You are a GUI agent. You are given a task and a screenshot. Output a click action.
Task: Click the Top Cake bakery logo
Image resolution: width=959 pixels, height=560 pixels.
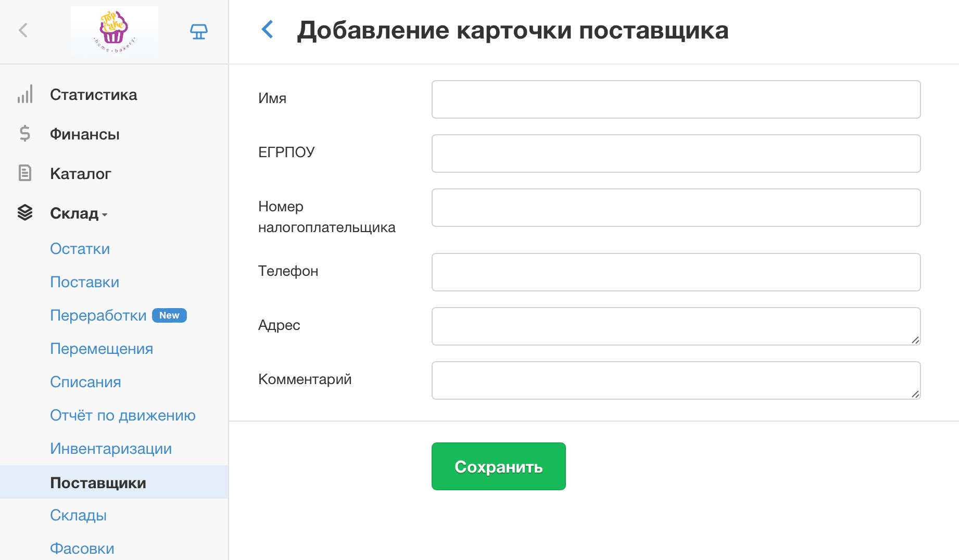(x=115, y=31)
